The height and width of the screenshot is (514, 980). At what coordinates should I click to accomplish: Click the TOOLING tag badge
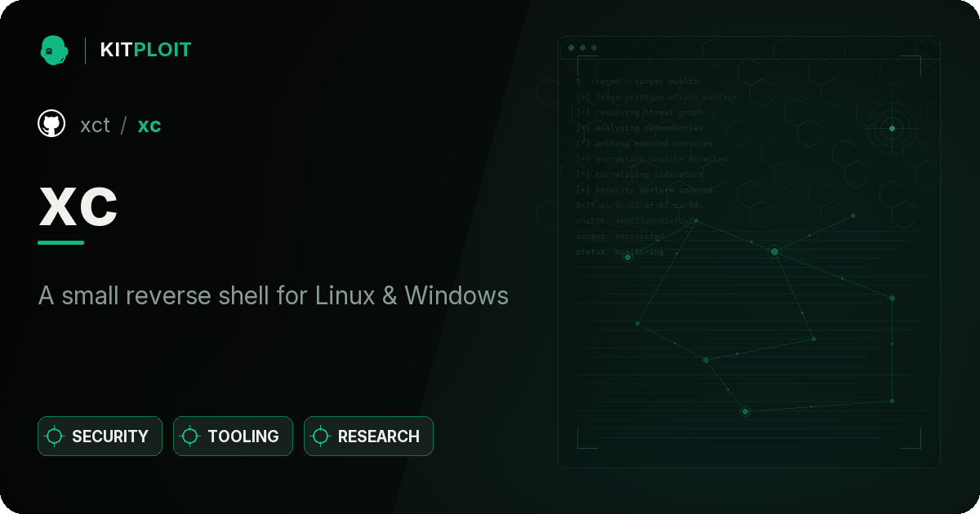[233, 436]
